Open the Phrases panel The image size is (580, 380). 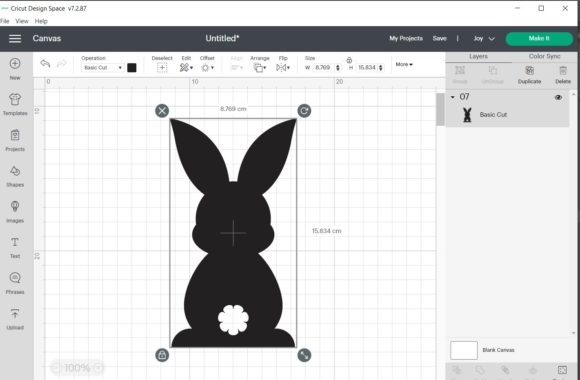coord(15,283)
